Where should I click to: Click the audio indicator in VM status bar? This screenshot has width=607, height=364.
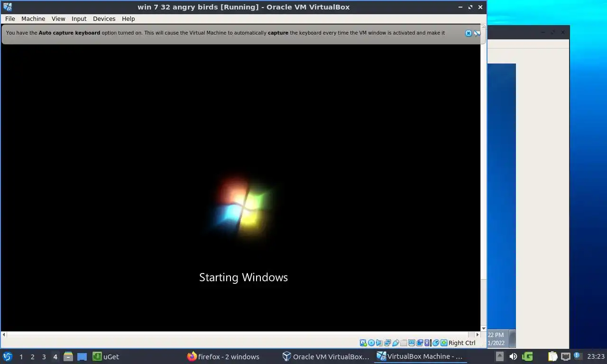(x=379, y=343)
